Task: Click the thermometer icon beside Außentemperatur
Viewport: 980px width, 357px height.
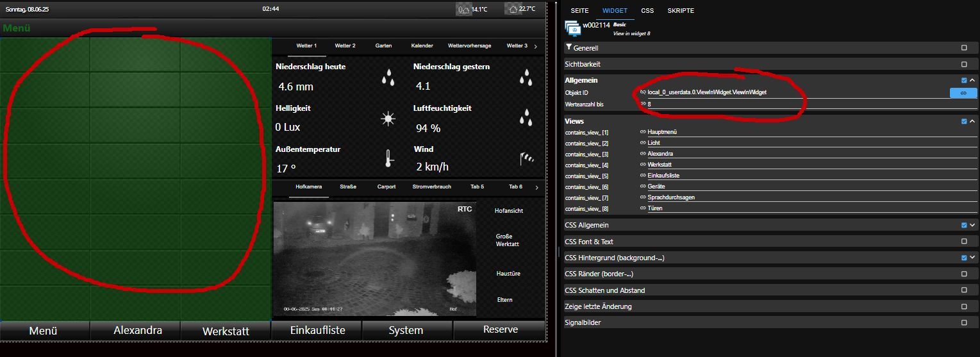Action: (x=388, y=158)
